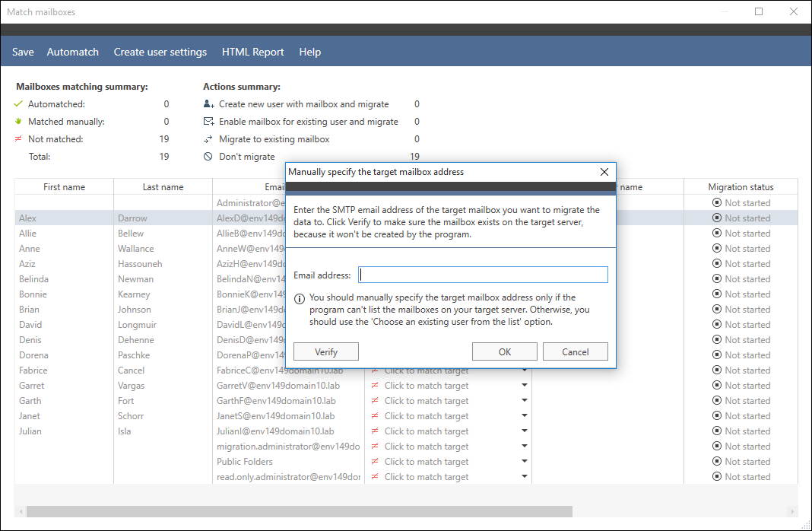Generate the HTML Report

[x=252, y=52]
